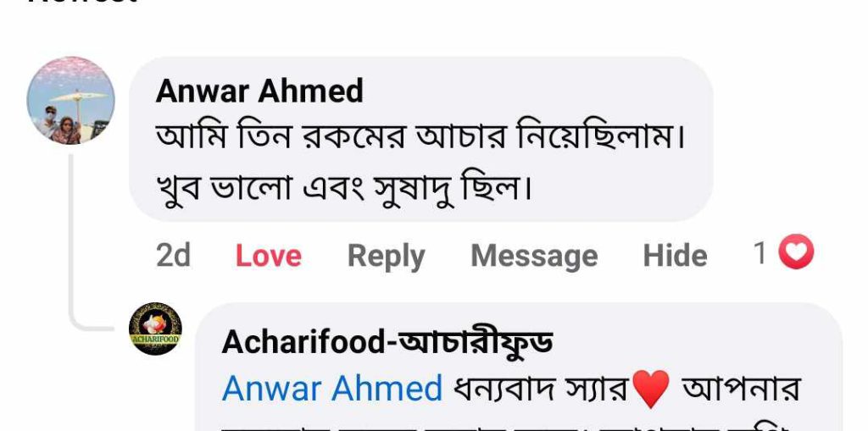Click the Acharifood page logo avatar
This screenshot has width=868, height=431.
pyautogui.click(x=156, y=329)
